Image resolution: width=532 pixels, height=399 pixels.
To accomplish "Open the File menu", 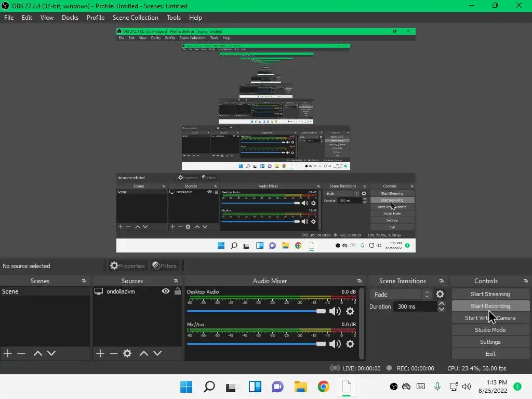I will point(9,18).
